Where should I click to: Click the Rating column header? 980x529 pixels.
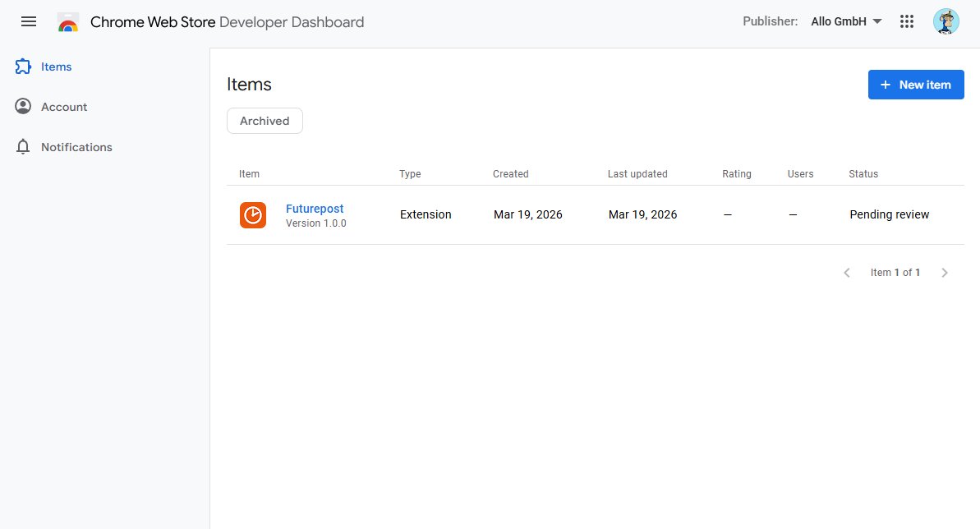737,174
